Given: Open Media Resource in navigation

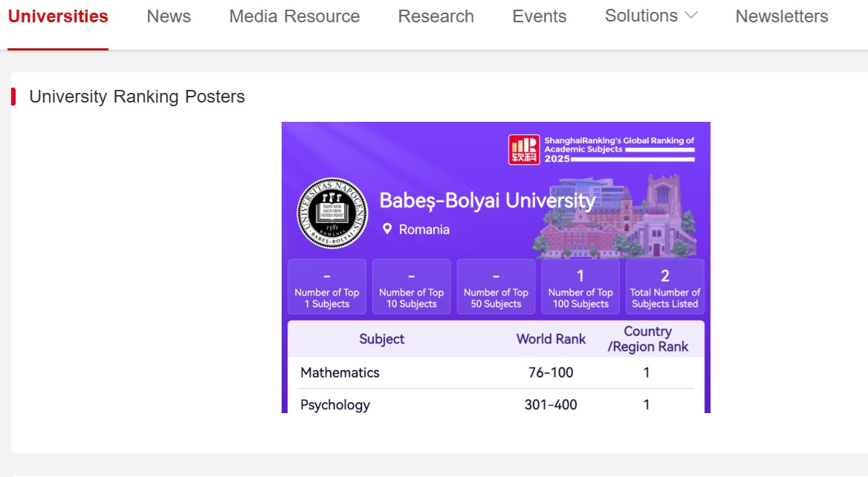Looking at the screenshot, I should coord(294,17).
